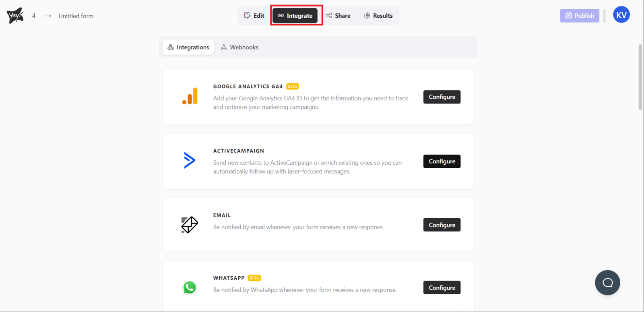Select the Integrations sub-tab

click(x=188, y=47)
